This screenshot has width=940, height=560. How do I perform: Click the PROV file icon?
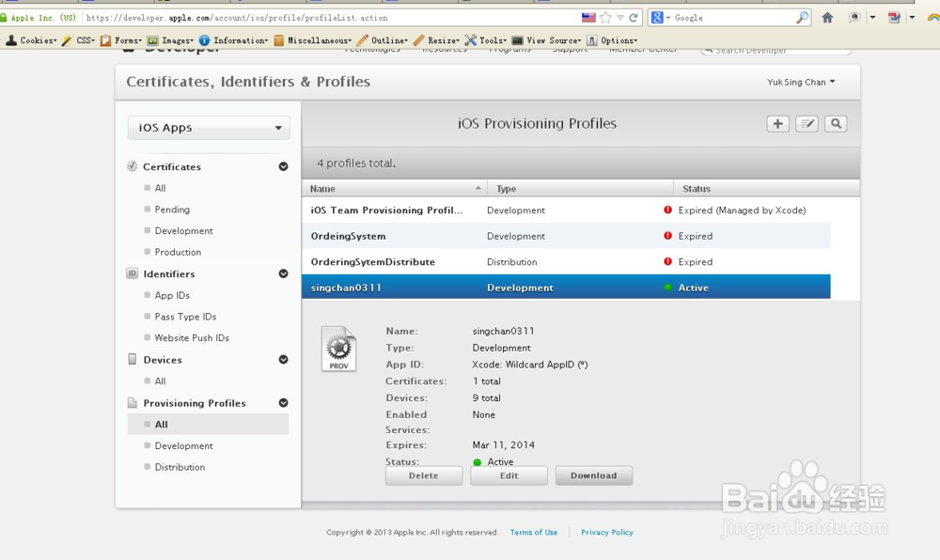pos(338,349)
